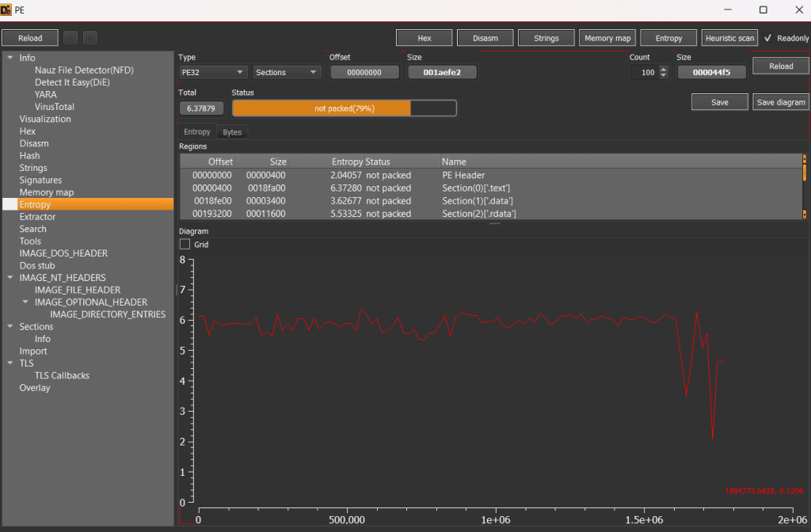Screen dimensions: 811x532
Task: Click the Detect It Easy app icon
Action: tap(6, 9)
